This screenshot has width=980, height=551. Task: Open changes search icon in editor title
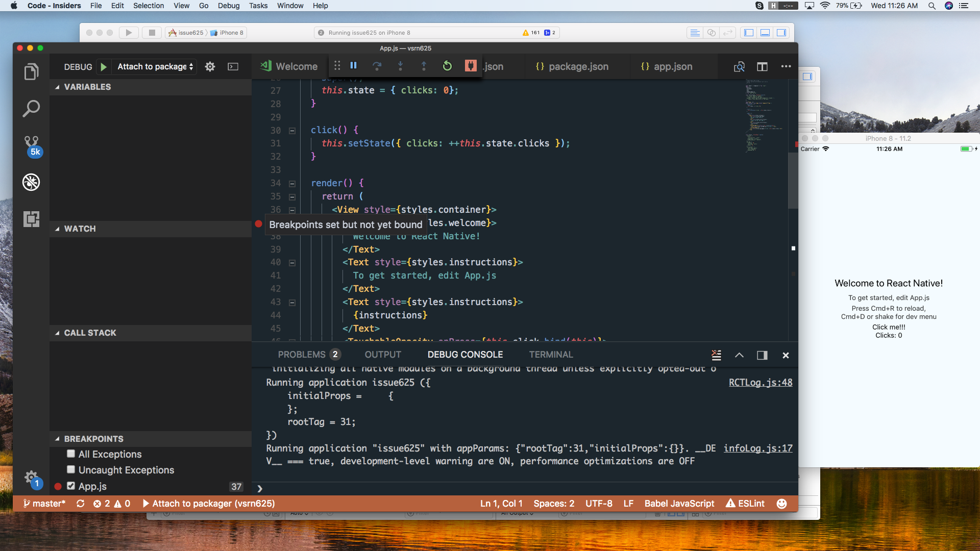click(x=739, y=67)
